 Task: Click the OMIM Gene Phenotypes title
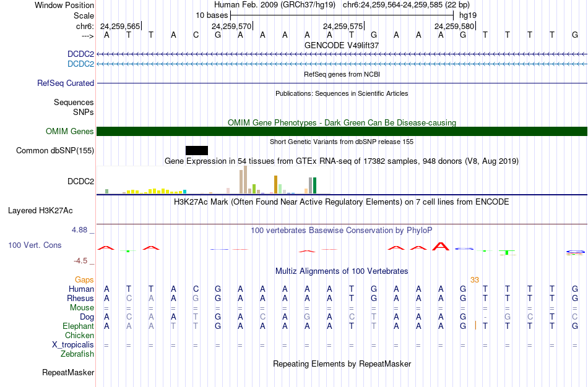[342, 122]
